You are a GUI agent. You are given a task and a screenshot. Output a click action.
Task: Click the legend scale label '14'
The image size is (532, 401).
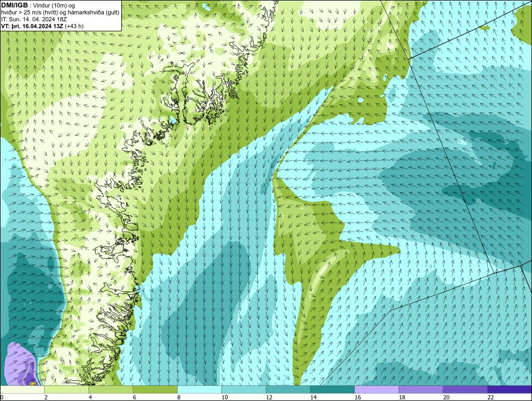pyautogui.click(x=313, y=398)
